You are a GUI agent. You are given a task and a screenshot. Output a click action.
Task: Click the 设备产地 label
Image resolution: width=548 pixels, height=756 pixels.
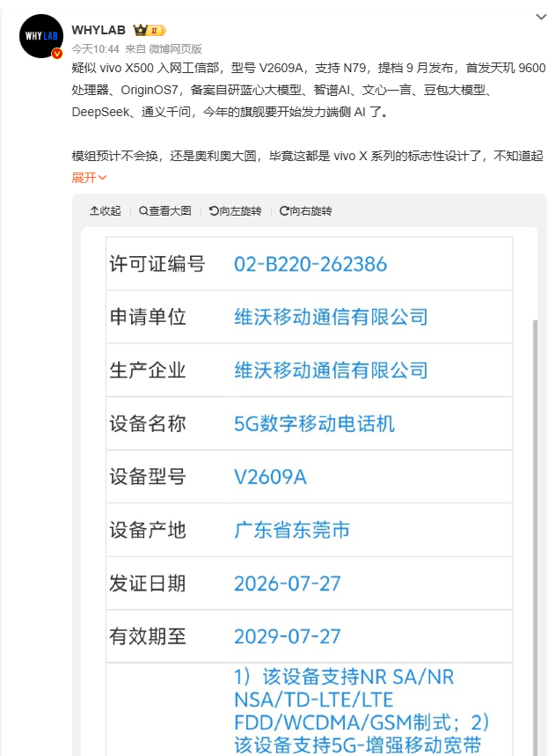(x=148, y=530)
